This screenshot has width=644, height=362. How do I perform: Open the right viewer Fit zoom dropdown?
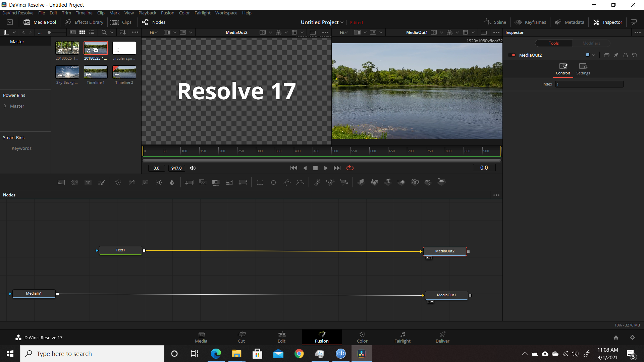[x=343, y=33]
